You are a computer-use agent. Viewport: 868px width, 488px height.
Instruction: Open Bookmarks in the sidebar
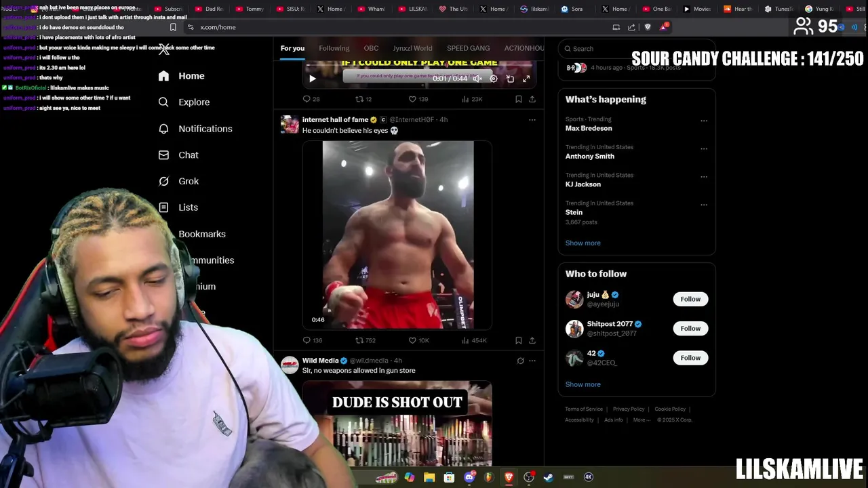point(201,234)
